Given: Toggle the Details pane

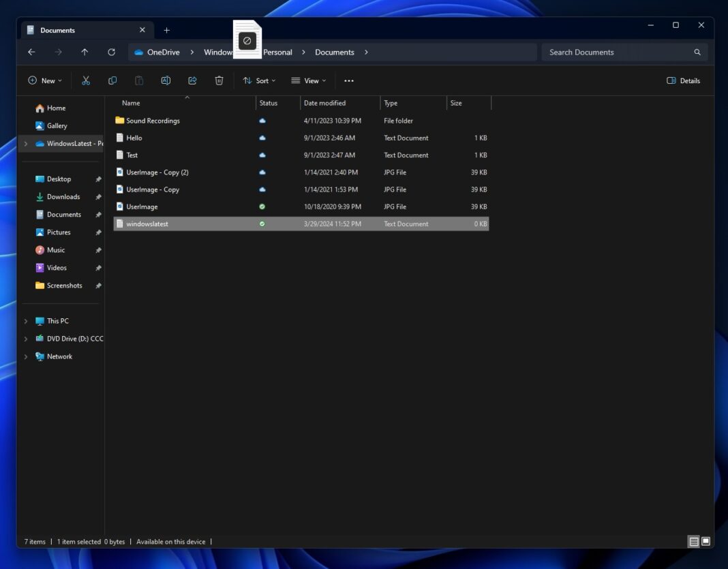Looking at the screenshot, I should coord(682,80).
